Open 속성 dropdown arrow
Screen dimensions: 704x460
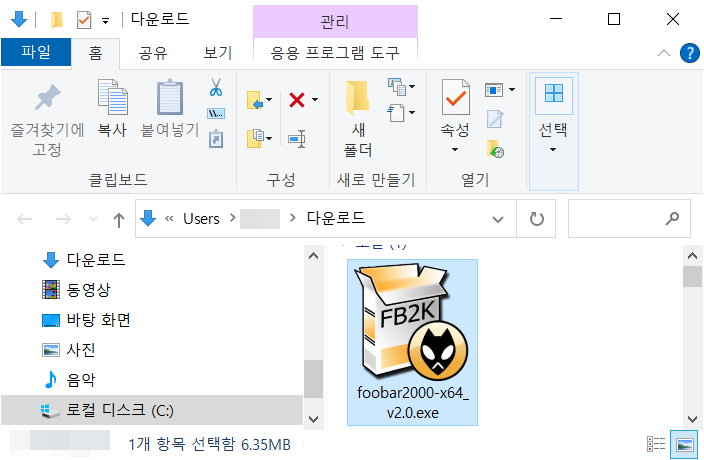point(455,149)
